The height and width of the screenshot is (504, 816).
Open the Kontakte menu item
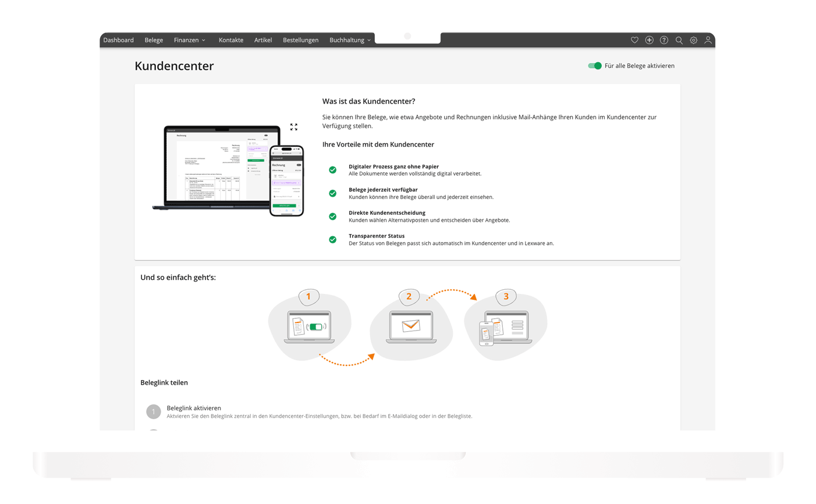pos(231,40)
